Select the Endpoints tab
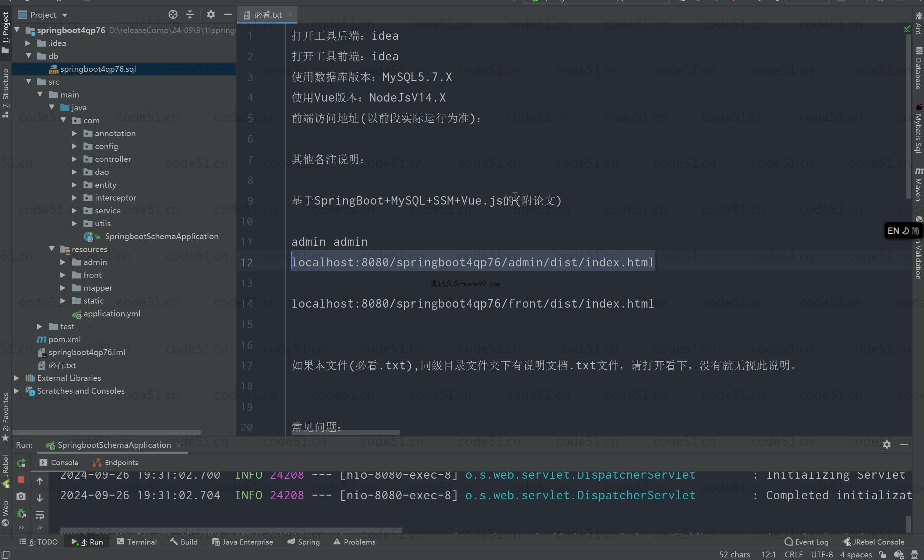Image resolution: width=924 pixels, height=560 pixels. click(x=115, y=462)
